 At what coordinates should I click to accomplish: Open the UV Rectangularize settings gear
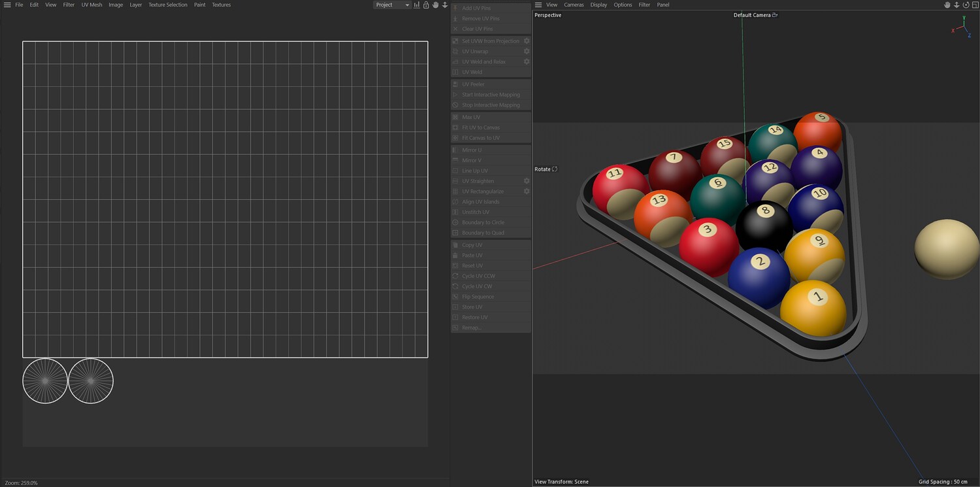click(527, 192)
